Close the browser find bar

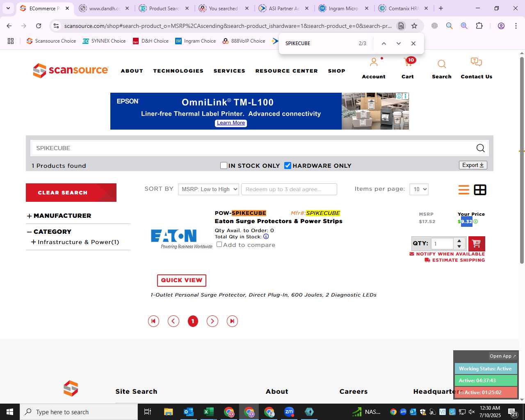413,43
